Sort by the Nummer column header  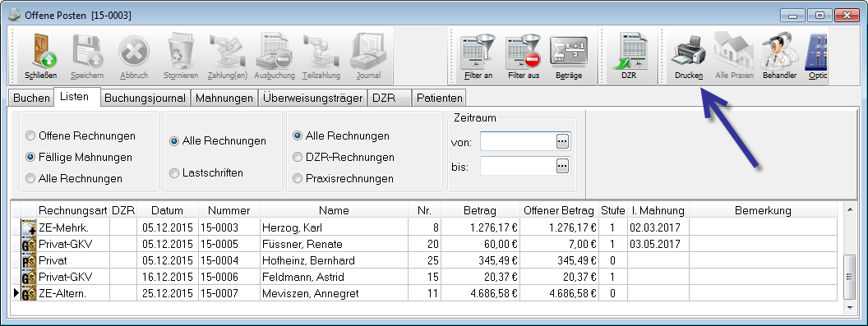click(229, 210)
